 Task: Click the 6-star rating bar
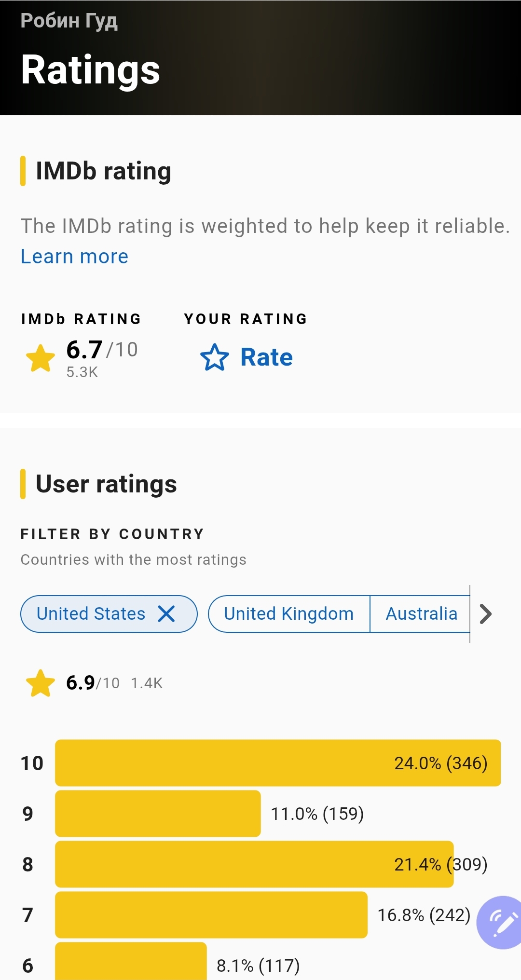[x=131, y=963]
